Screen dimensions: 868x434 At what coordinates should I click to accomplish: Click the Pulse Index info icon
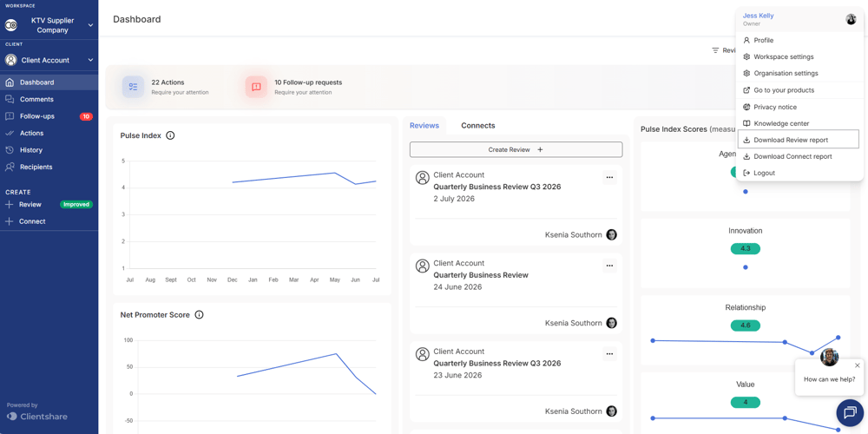click(170, 135)
